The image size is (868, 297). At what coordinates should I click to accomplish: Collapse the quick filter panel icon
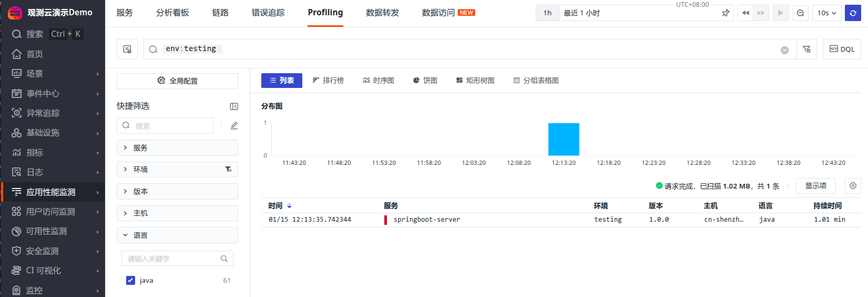pos(234,106)
